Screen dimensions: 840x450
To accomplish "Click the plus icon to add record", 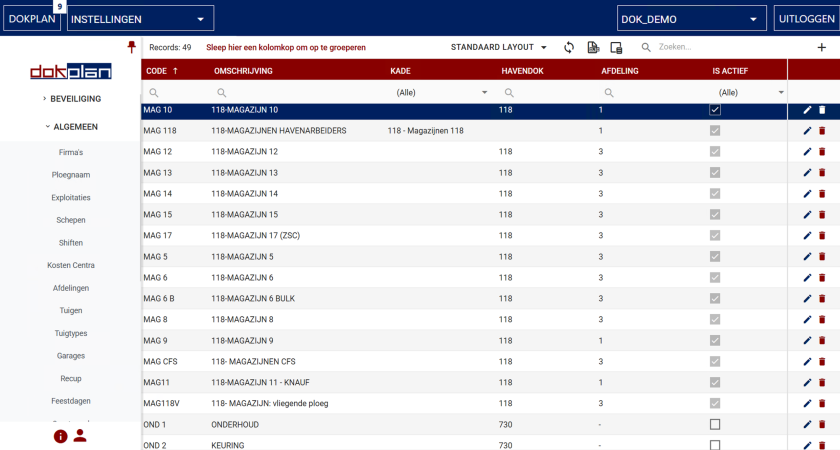I will [x=822, y=47].
